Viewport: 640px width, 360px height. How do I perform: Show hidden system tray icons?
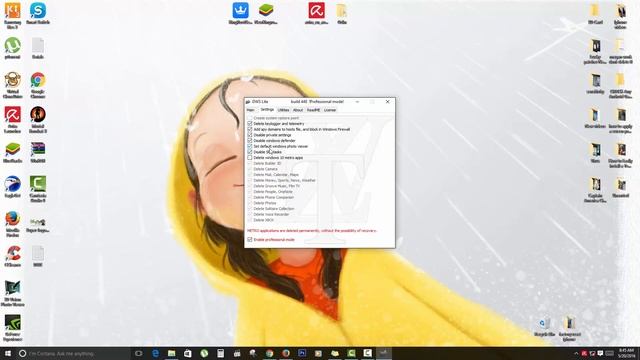click(x=576, y=353)
